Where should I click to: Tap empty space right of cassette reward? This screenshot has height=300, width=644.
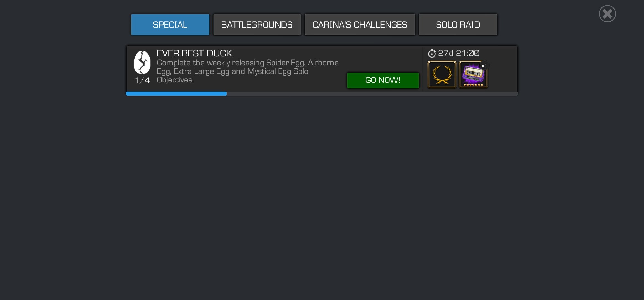[502, 74]
